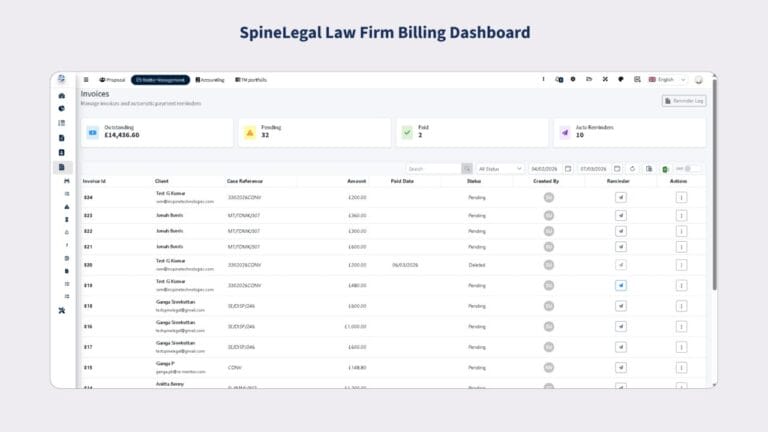Send reminder for the £400.00 invoice
The height and width of the screenshot is (432, 768).
[621, 347]
